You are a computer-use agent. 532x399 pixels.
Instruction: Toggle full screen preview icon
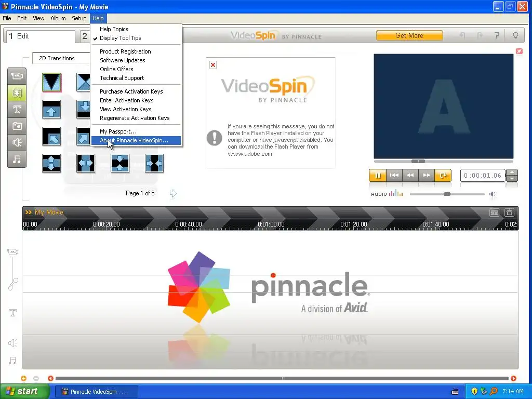pos(519,51)
